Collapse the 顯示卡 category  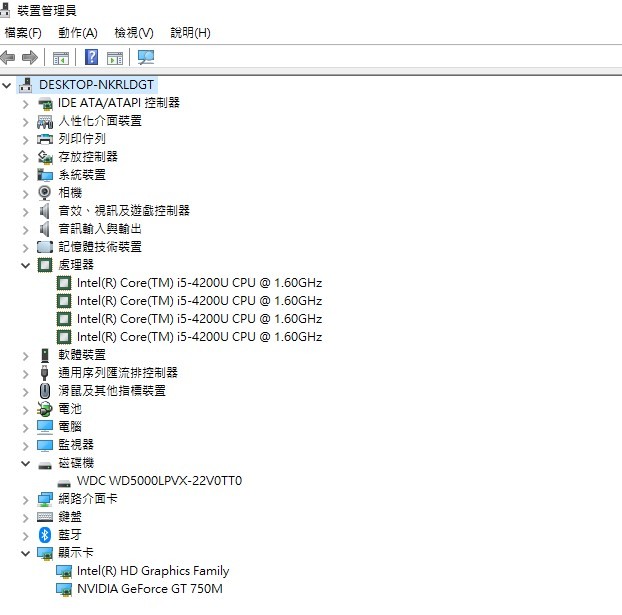tap(25, 553)
